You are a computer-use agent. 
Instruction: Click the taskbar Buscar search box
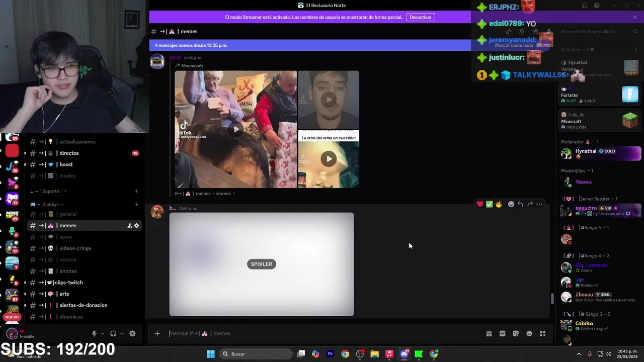click(257, 354)
